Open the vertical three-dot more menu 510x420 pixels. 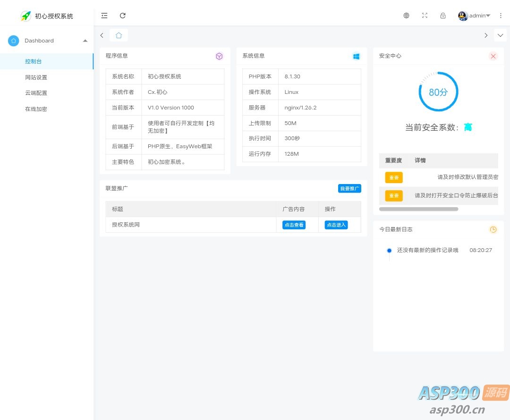(x=501, y=16)
